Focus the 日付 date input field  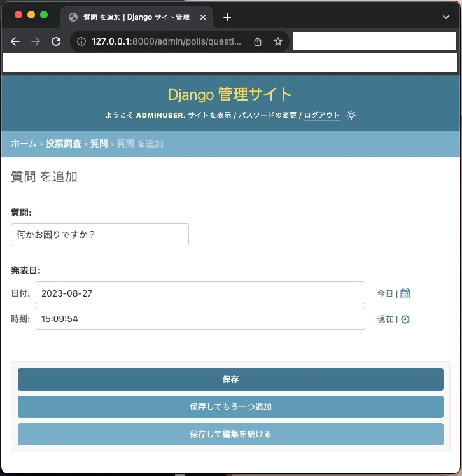[200, 293]
